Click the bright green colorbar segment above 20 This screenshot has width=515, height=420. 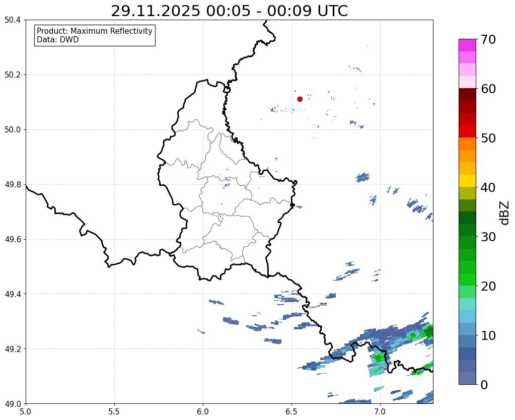click(467, 279)
